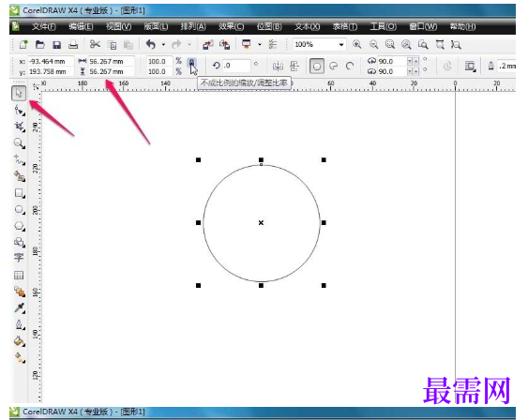Click the top-center selection handle of circle
This screenshot has width=528, height=420.
click(261, 160)
